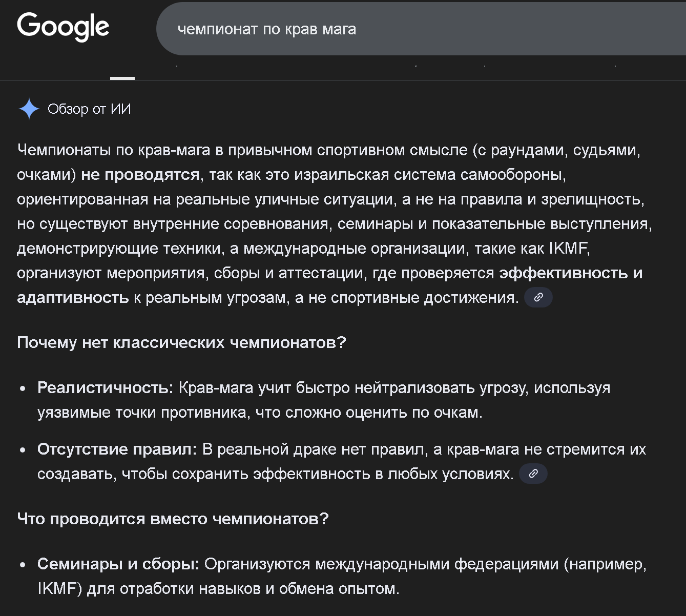
Task: Click the bullet dot beside "Отсутствие правил"
Action: tap(23, 450)
